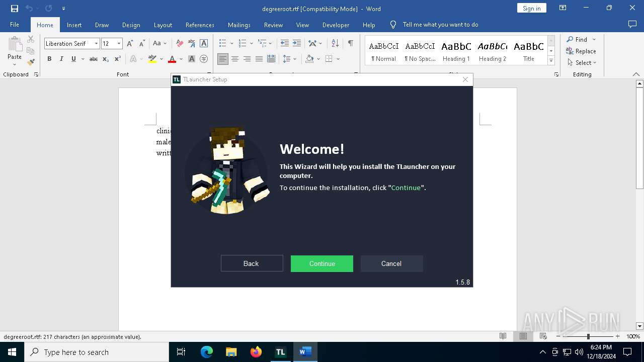644x362 pixels.
Task: Toggle Superscript formatting
Action: pyautogui.click(x=117, y=59)
